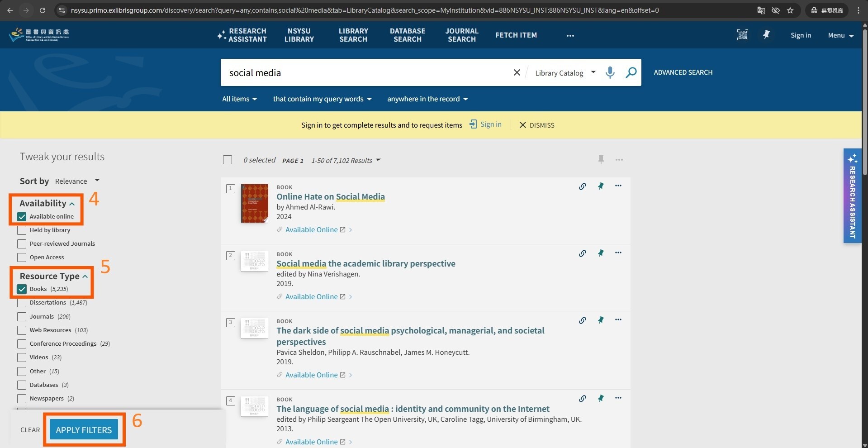Image resolution: width=868 pixels, height=448 pixels.
Task: Enable the Peer-reviewed Journals filter
Action: 22,244
